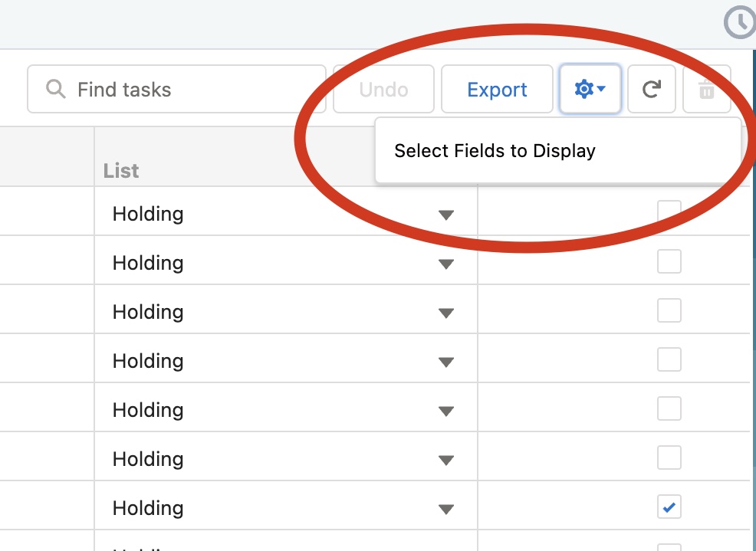Click the clock icon at top right

(740, 22)
